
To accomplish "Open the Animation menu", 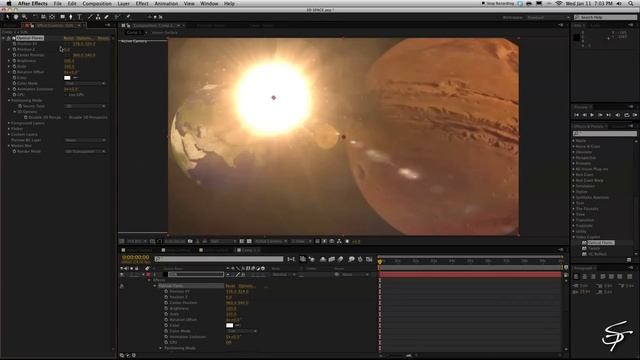I will pos(166,3).
